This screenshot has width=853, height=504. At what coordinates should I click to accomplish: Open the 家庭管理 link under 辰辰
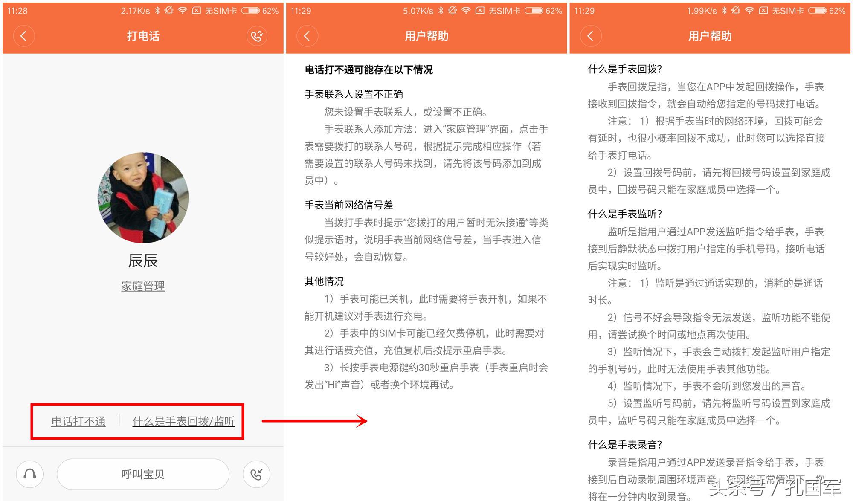(142, 286)
